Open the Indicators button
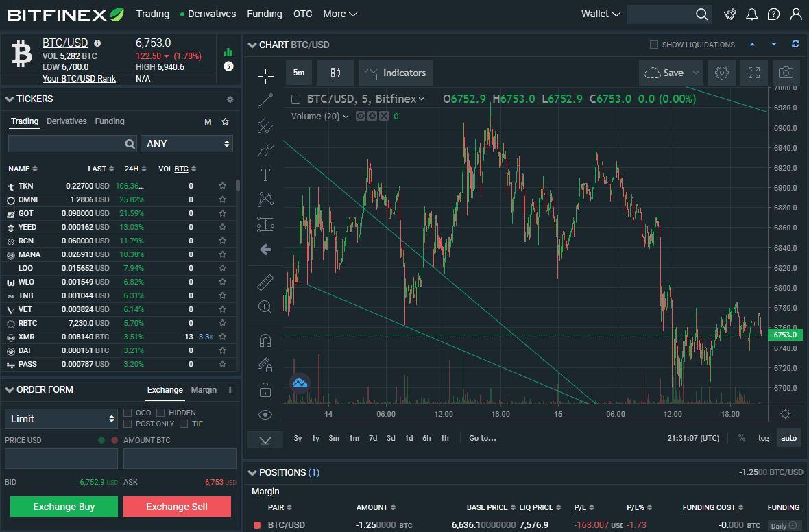This screenshot has height=532, width=809. [x=396, y=73]
